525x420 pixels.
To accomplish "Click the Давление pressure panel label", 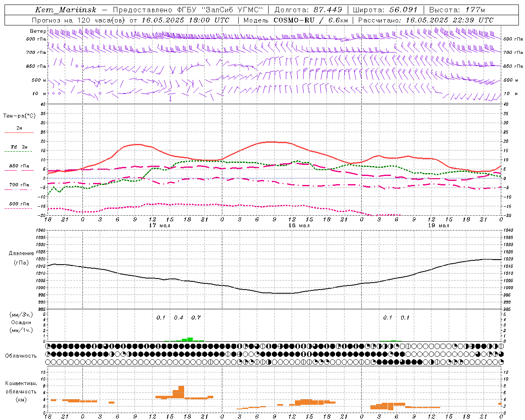I will click(21, 253).
